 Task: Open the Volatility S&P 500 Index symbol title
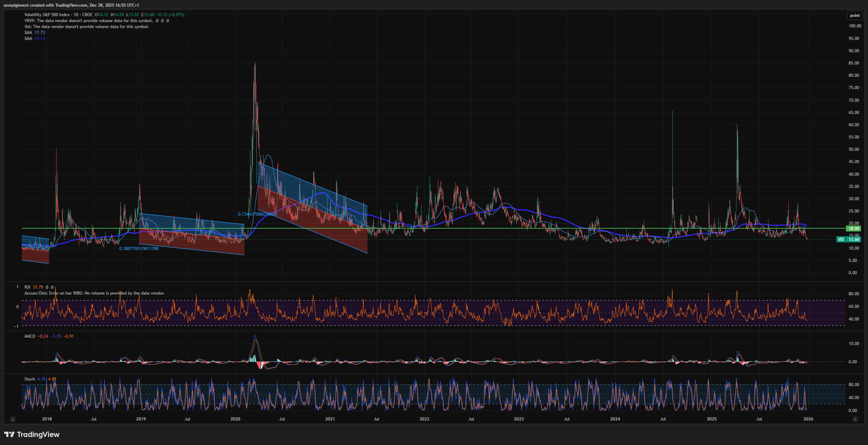pyautogui.click(x=47, y=15)
